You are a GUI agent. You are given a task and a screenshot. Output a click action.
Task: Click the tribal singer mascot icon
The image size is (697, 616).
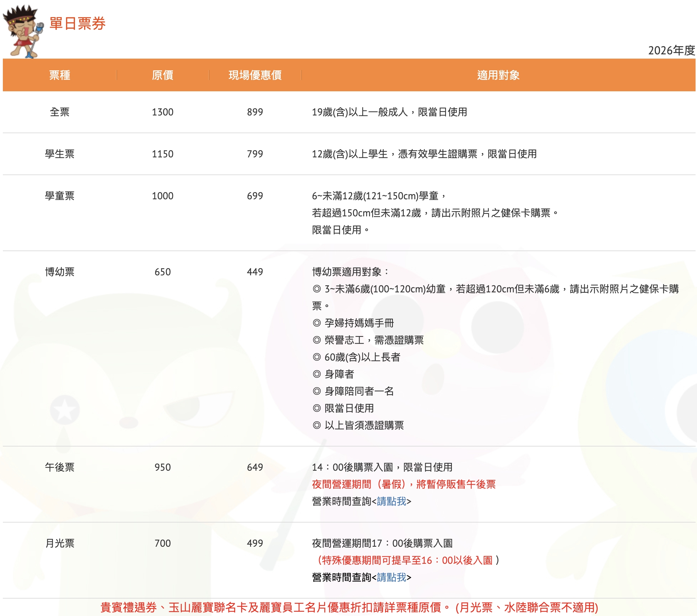click(x=23, y=31)
